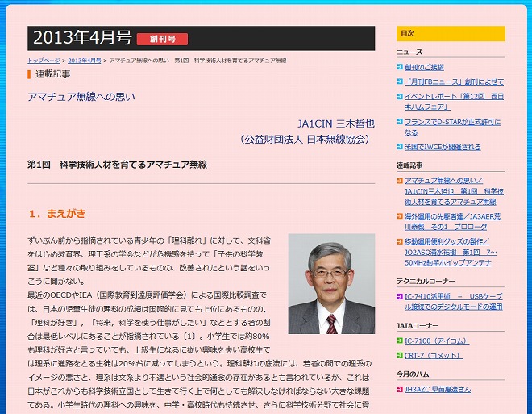Click the JAIAコーナー sidebar heading
This screenshot has width=532, height=414.
coord(418,326)
